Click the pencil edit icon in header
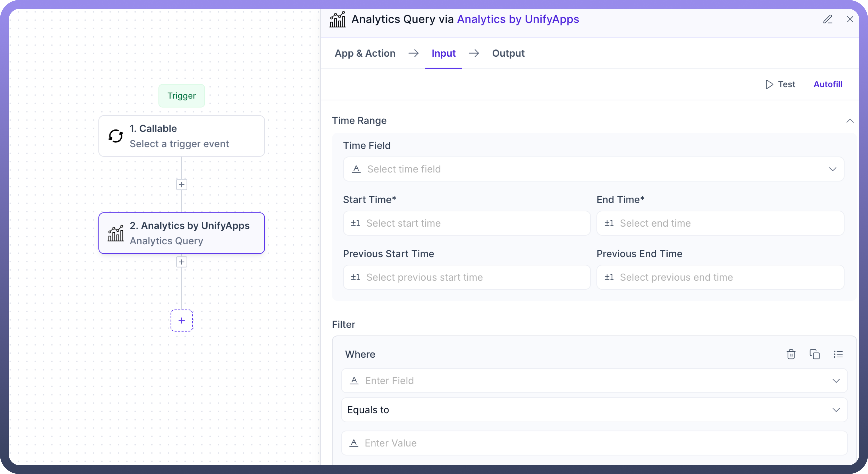The image size is (868, 474). 827,19
